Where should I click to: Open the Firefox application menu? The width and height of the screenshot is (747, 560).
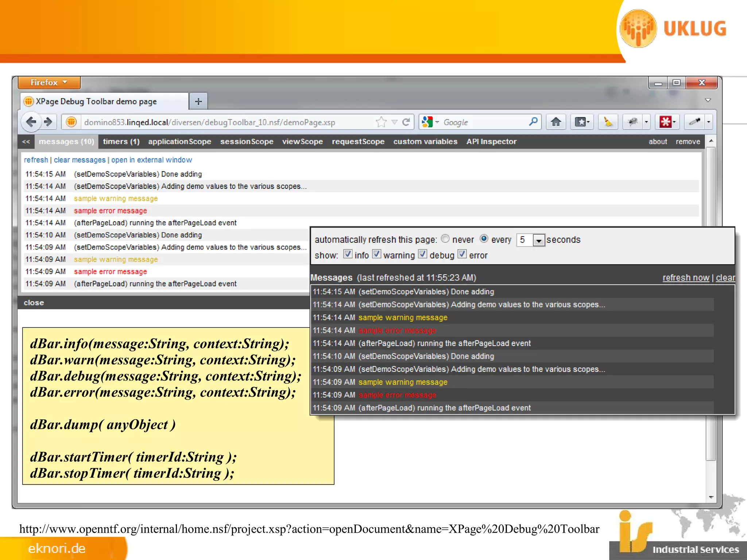[x=49, y=82]
